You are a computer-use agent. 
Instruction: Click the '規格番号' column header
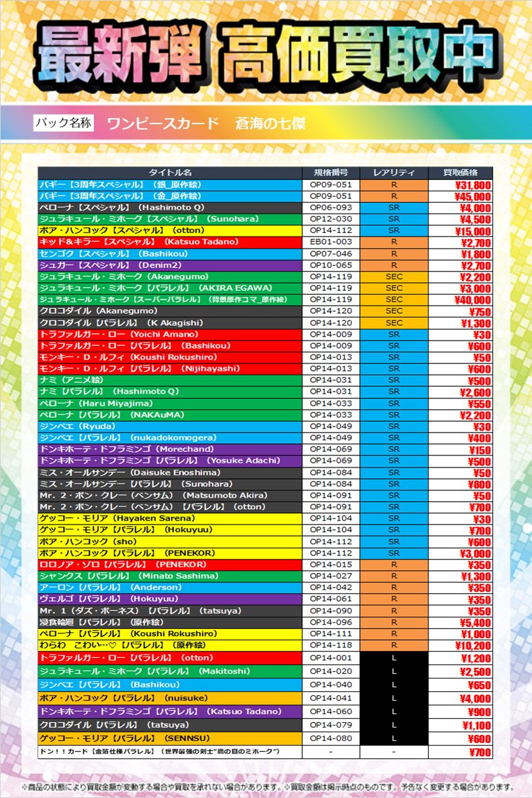pyautogui.click(x=331, y=173)
